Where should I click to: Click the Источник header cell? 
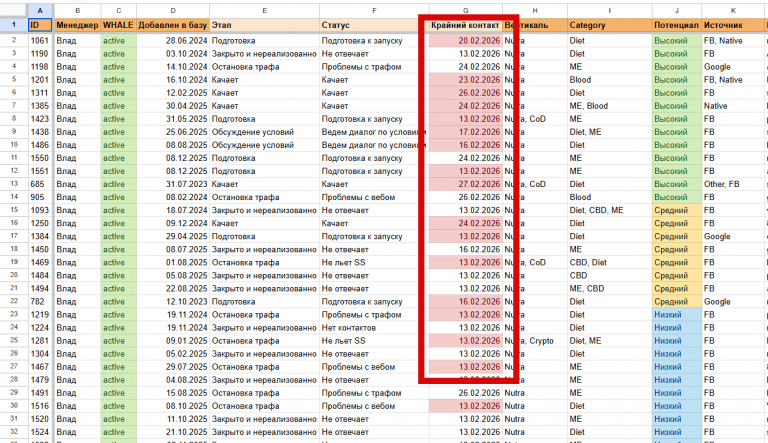coord(733,25)
